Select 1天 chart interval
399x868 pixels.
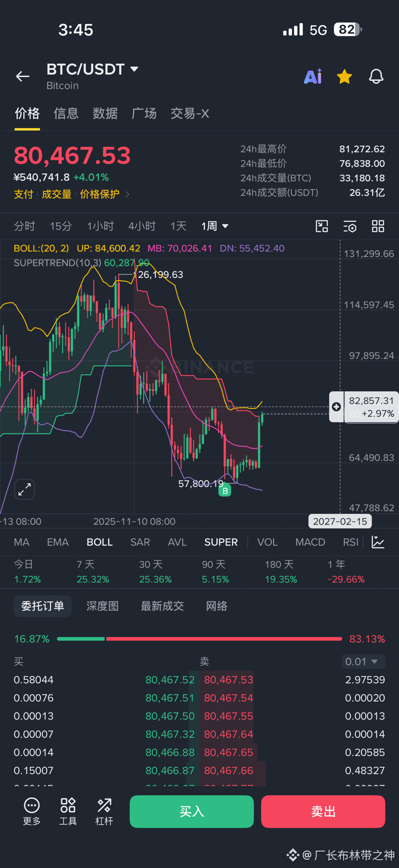pos(178,226)
